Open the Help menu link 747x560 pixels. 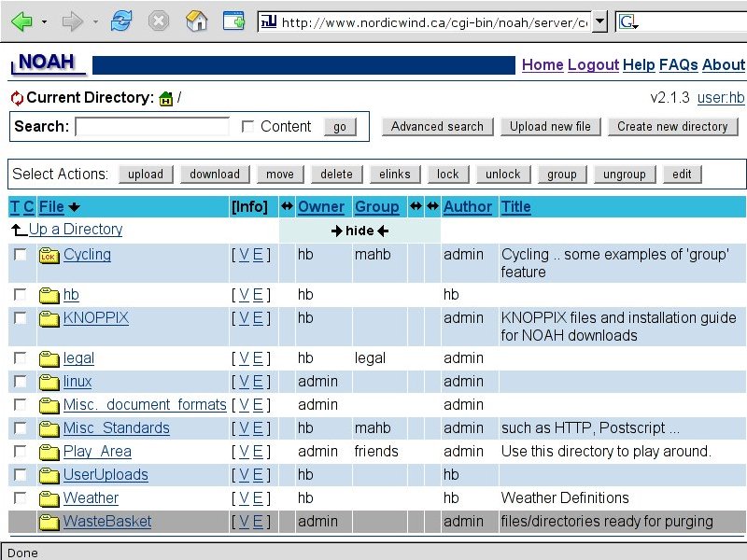[639, 64]
